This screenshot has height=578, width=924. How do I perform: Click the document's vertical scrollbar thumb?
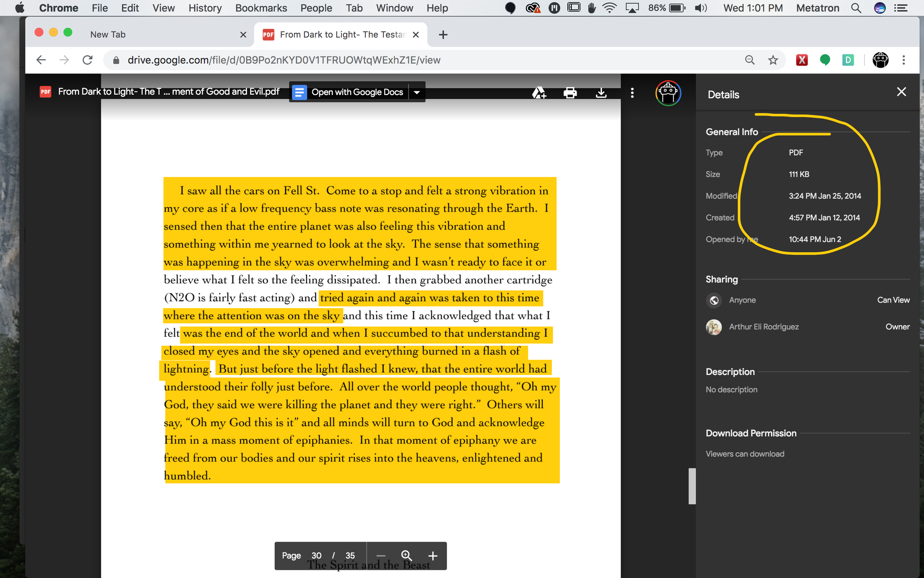(692, 486)
